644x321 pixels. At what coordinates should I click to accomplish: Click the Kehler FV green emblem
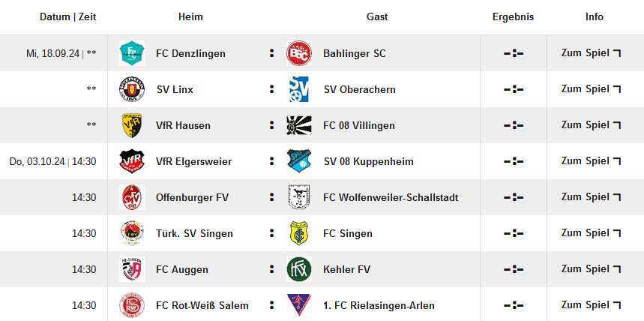point(299,269)
